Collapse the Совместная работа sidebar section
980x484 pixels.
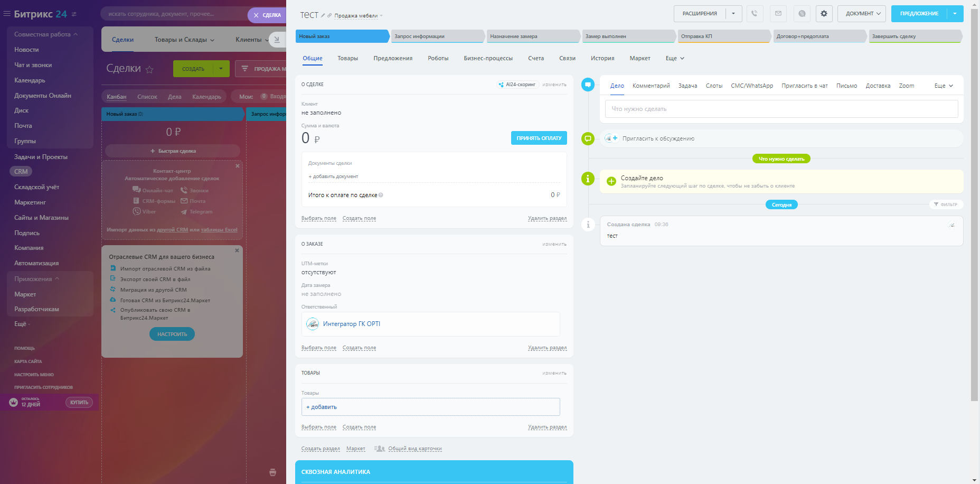(x=46, y=34)
